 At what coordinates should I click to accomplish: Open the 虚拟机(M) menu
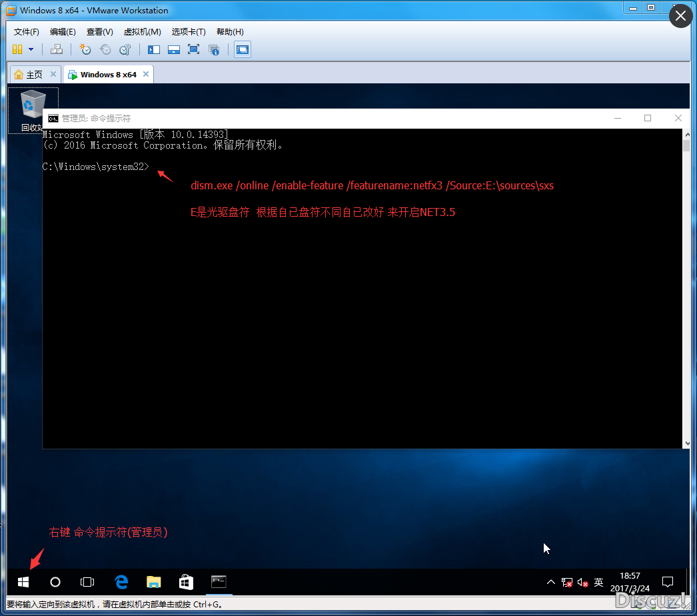(x=142, y=32)
